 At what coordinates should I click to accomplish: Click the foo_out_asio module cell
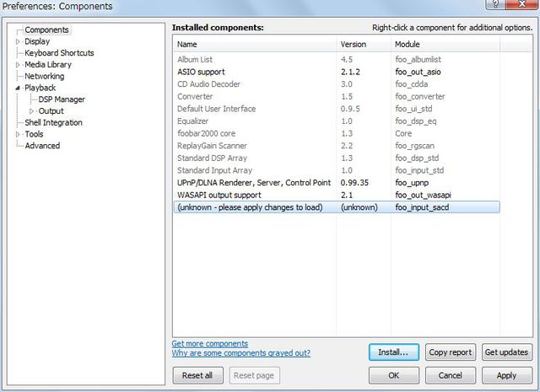click(x=418, y=72)
